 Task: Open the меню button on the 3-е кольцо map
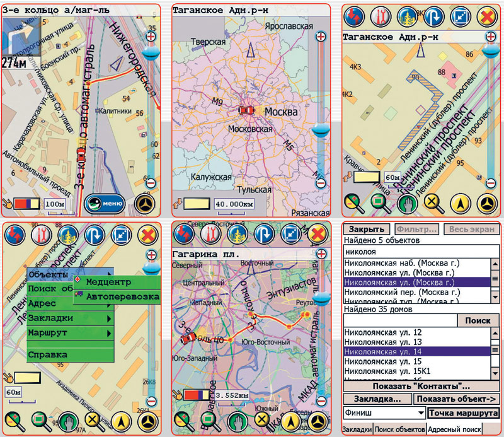[105, 204]
